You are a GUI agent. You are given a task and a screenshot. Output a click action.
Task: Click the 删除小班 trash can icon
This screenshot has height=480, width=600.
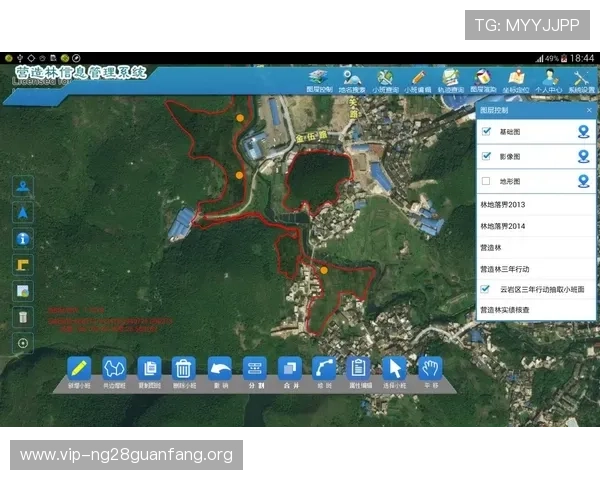(x=183, y=368)
